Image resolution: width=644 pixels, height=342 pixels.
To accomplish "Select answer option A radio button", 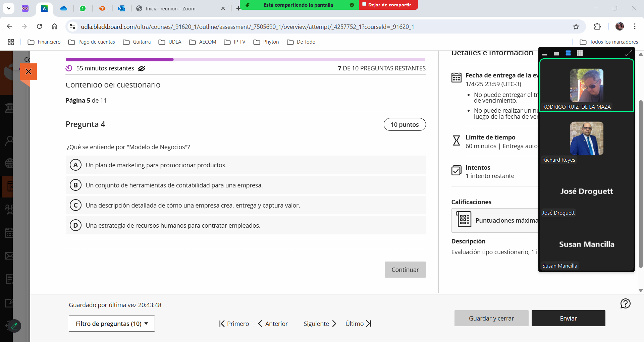I will pos(75,165).
